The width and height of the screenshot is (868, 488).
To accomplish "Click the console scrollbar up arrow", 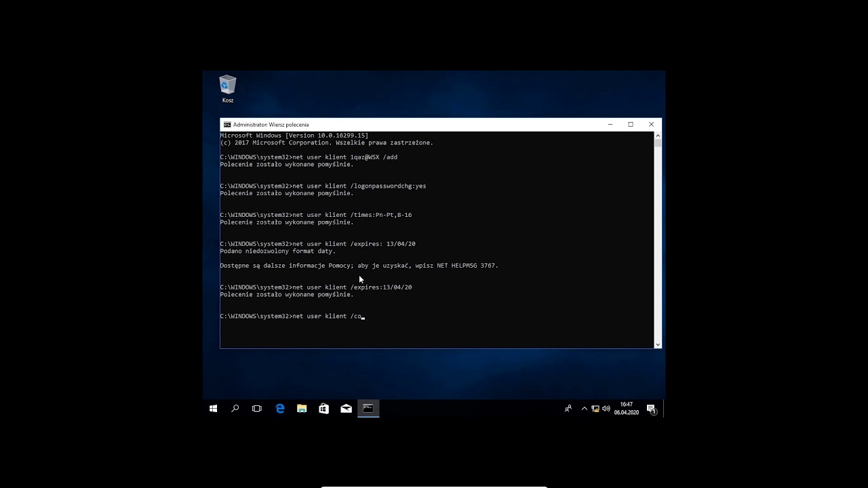I will [657, 136].
